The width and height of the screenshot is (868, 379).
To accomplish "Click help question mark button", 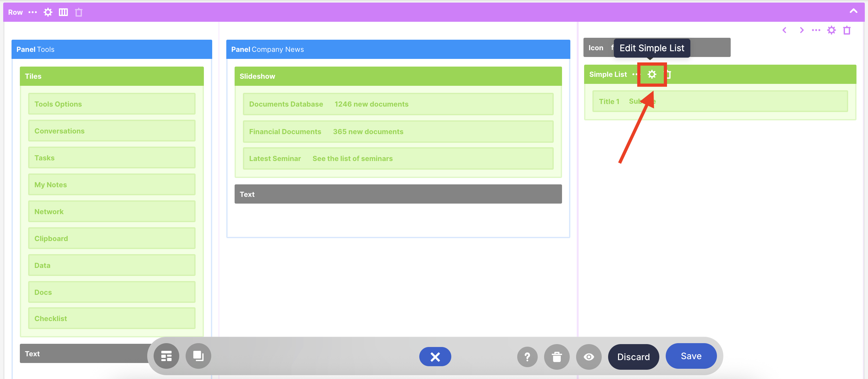I will pyautogui.click(x=527, y=356).
